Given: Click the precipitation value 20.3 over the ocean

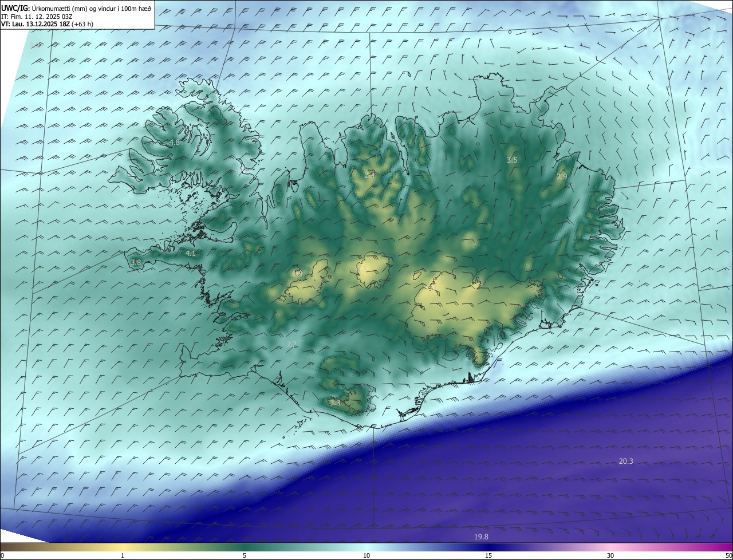Looking at the screenshot, I should pos(626,461).
